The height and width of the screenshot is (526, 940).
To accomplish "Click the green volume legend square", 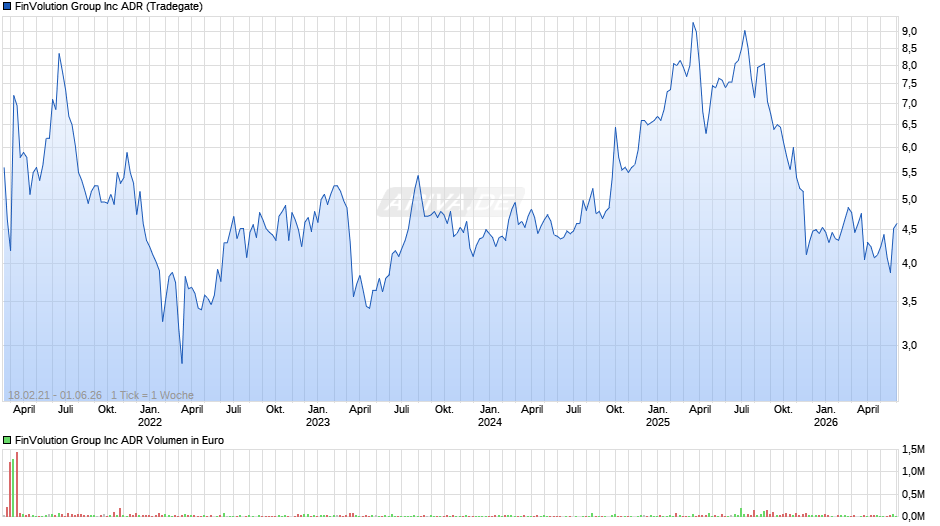I will point(7,440).
